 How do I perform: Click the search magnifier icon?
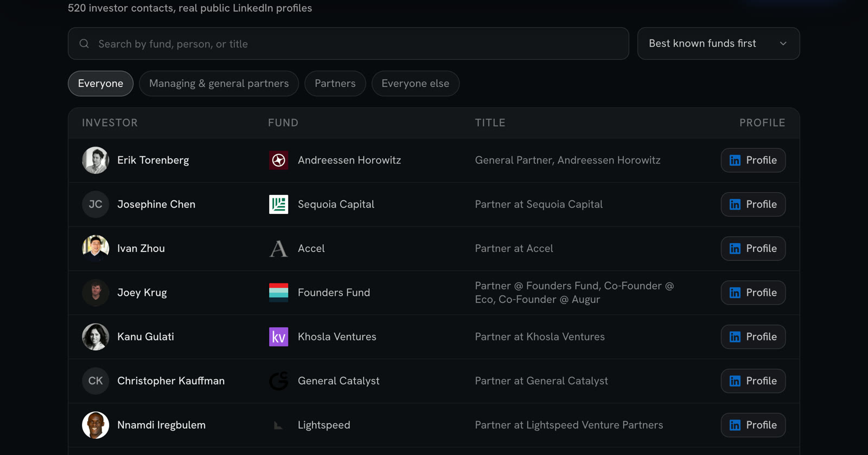pos(84,43)
